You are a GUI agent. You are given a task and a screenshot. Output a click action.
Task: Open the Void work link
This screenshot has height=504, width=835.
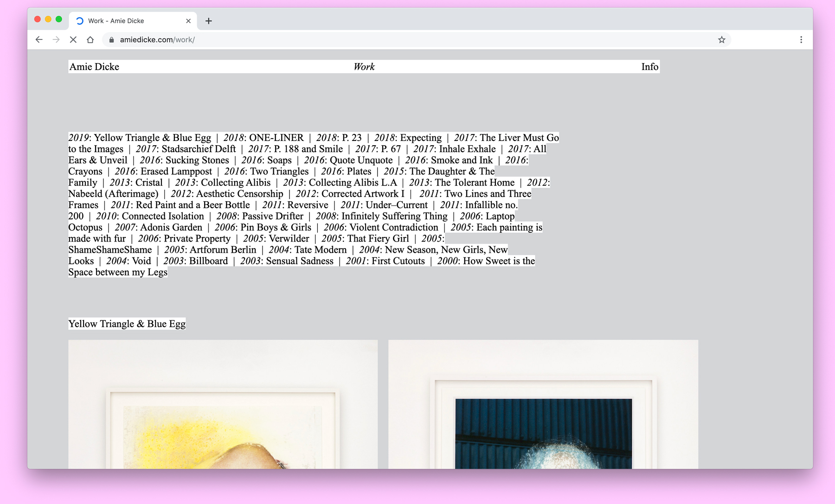(x=141, y=261)
